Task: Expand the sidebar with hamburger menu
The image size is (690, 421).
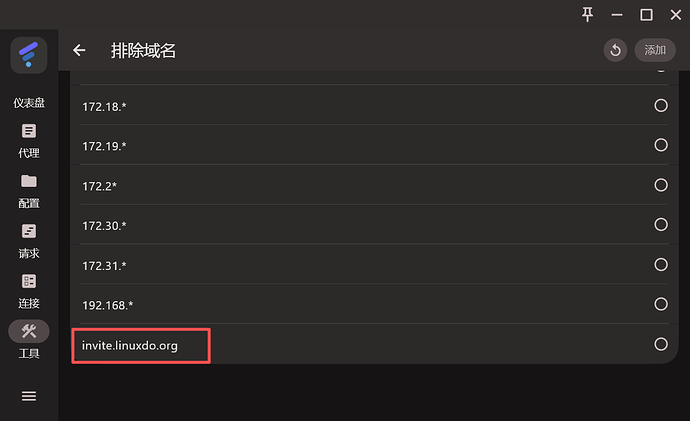Action: [x=29, y=396]
